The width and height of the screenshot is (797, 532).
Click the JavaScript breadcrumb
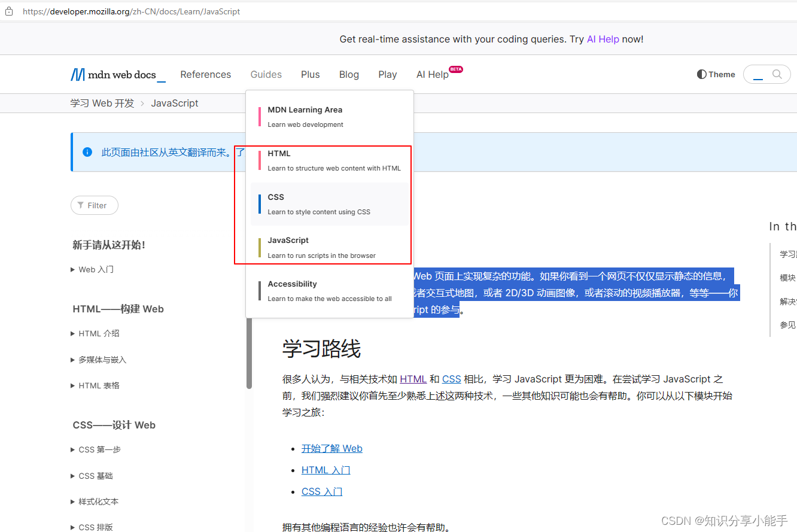(x=175, y=103)
